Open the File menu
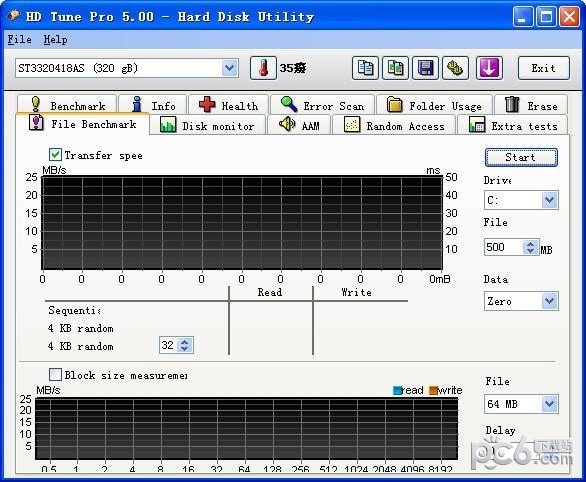The image size is (586, 482). [x=19, y=39]
